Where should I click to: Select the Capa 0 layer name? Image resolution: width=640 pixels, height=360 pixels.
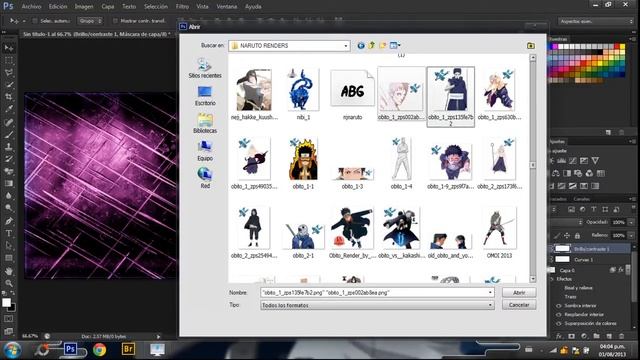pyautogui.click(x=567, y=271)
